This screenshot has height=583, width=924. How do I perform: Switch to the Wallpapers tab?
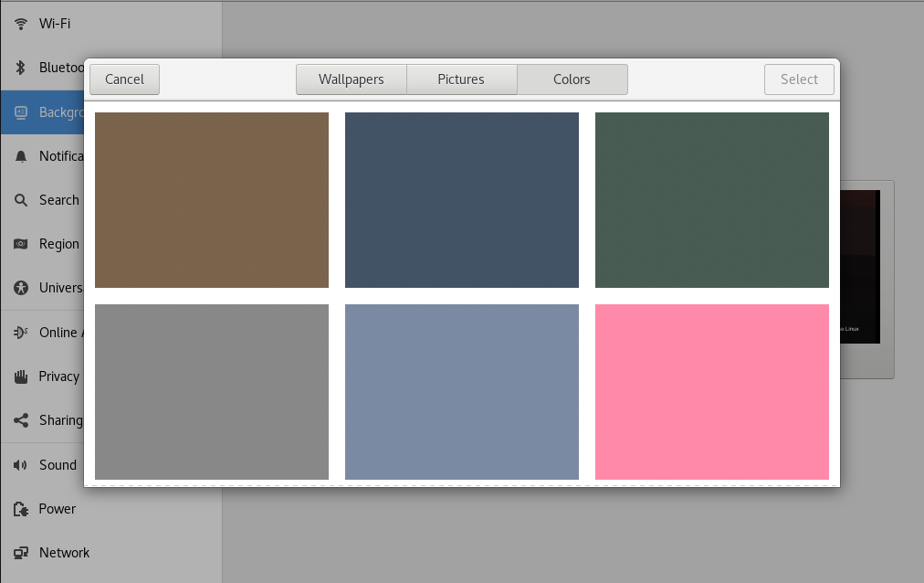(352, 79)
